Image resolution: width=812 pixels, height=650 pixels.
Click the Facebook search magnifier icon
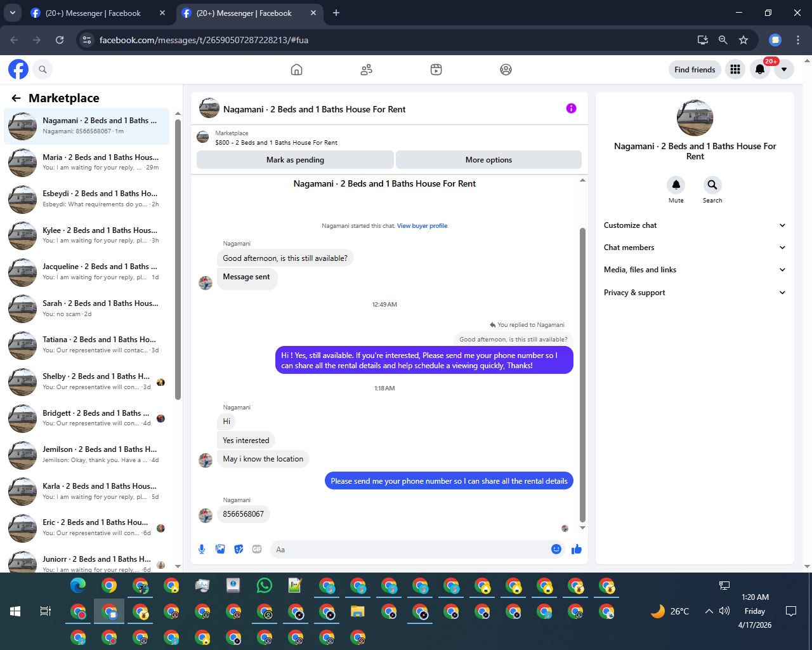pos(43,69)
